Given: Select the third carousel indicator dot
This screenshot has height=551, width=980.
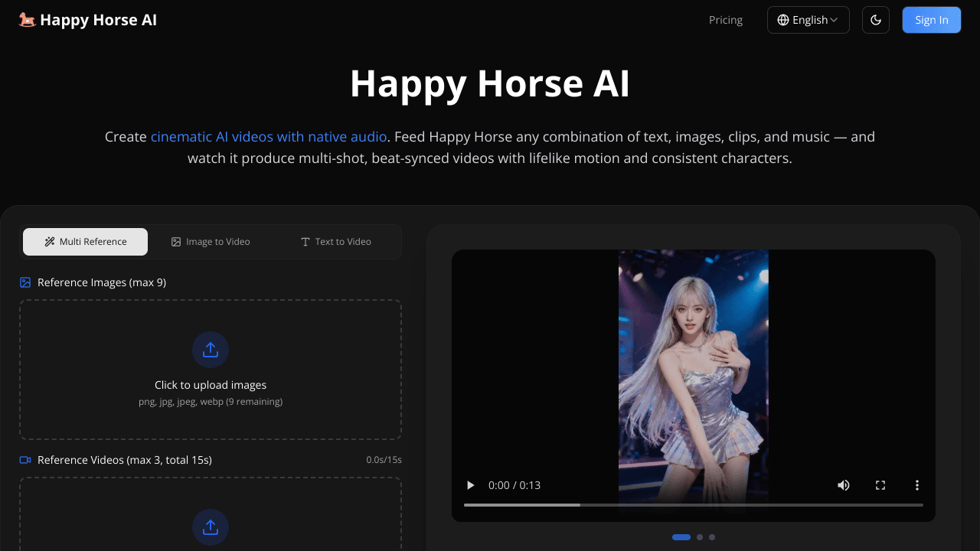Looking at the screenshot, I should [x=711, y=536].
